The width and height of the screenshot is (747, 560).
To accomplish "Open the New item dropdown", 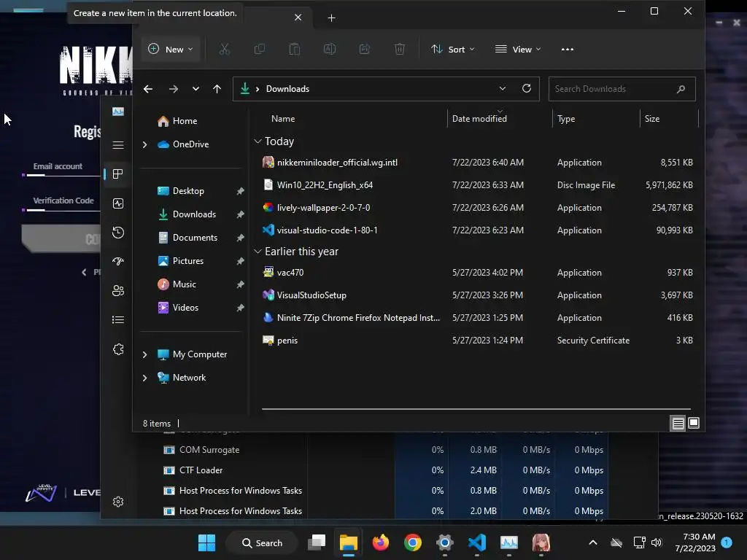I will [x=171, y=49].
